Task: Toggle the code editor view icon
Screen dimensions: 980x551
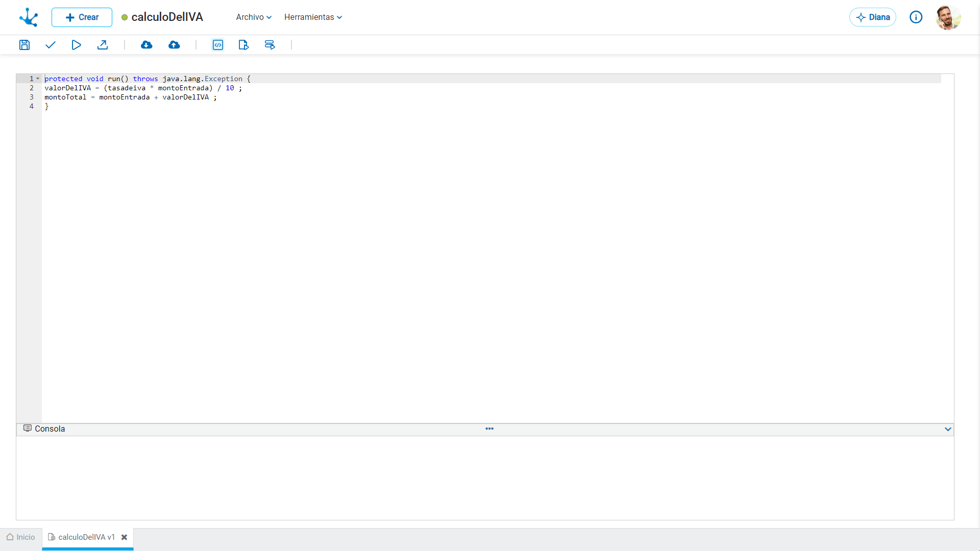Action: coord(218,45)
